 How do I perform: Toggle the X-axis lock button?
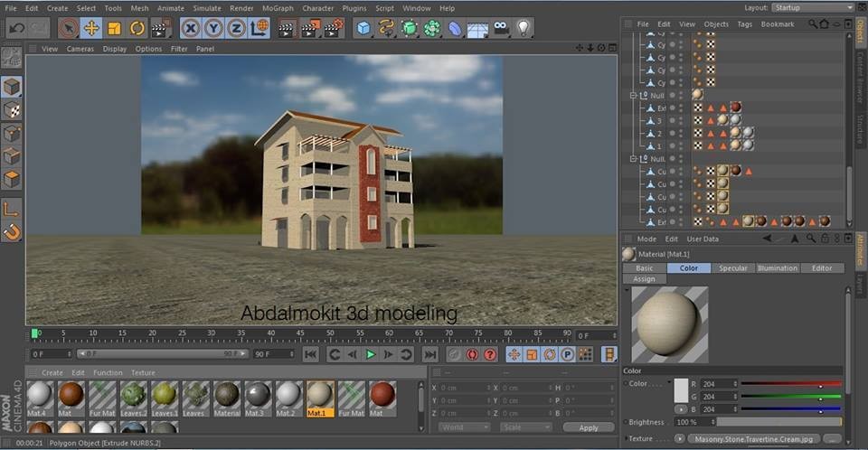[x=191, y=28]
